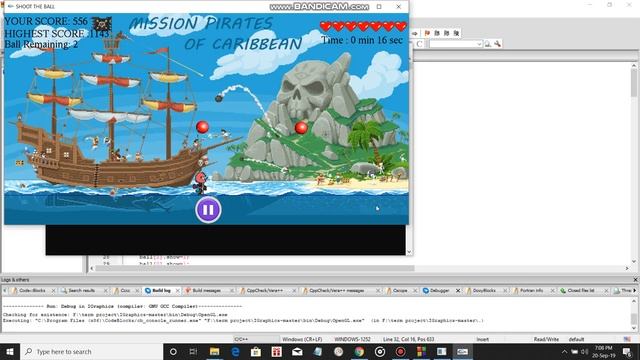This screenshot has width=640, height=360.
Task: Click right arrow of editor horizontal scrollbar
Action: click(627, 268)
